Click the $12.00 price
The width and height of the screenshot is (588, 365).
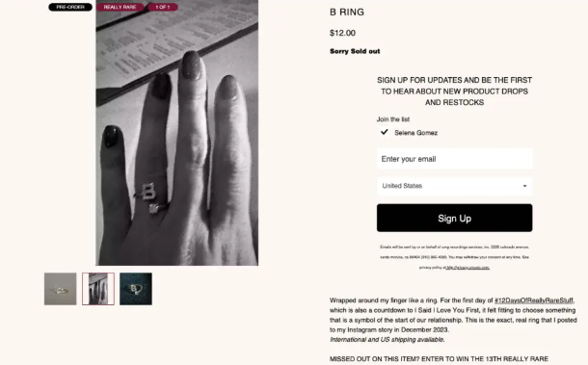tap(342, 33)
